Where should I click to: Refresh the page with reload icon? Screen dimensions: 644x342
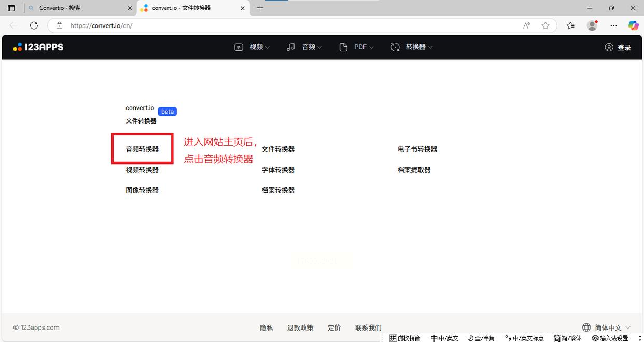(34, 25)
